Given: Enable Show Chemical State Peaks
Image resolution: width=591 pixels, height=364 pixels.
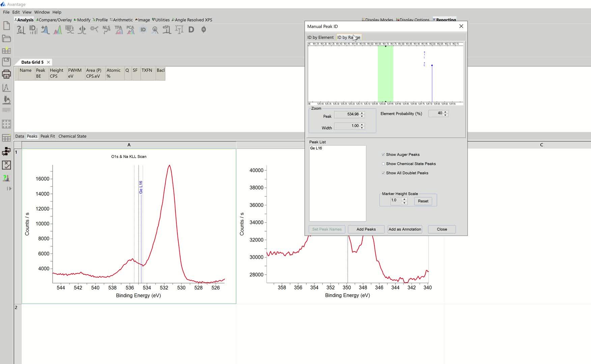Looking at the screenshot, I should click(383, 164).
